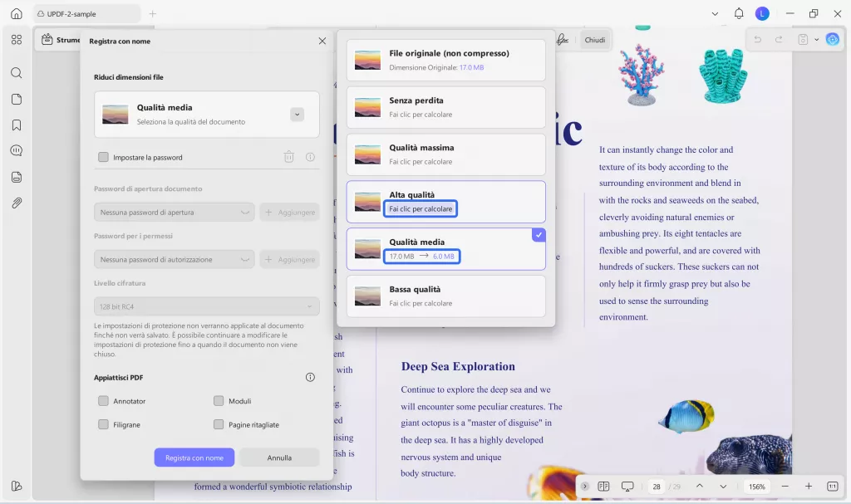The height and width of the screenshot is (504, 851).
Task: Click Fai clic per calcolare under Alta qualità
Action: coord(421,209)
